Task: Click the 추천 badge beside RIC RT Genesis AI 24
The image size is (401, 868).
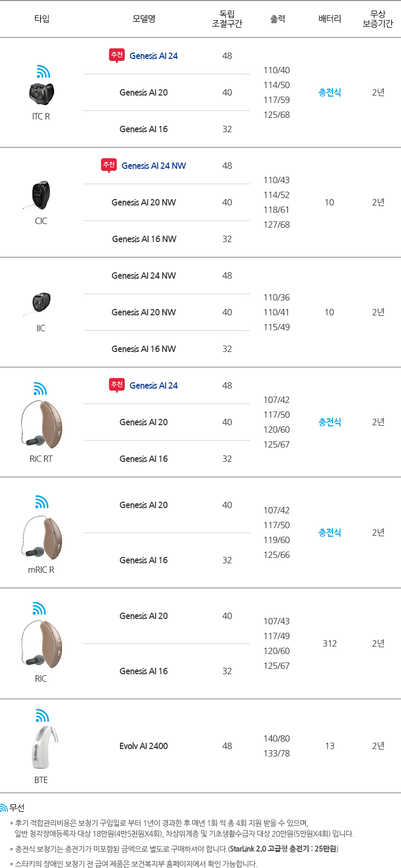Action: coord(117,385)
